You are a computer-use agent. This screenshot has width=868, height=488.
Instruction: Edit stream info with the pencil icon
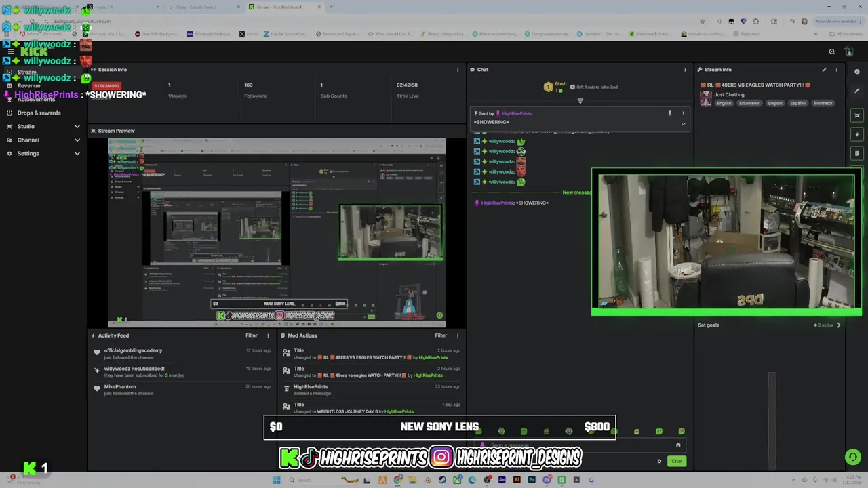(x=825, y=70)
